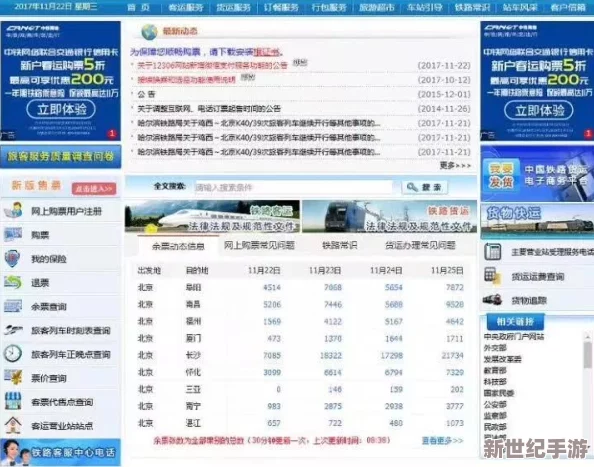The height and width of the screenshot is (467, 594).
Task: Open 余票查询 keyboard icon
Action: (x=13, y=306)
